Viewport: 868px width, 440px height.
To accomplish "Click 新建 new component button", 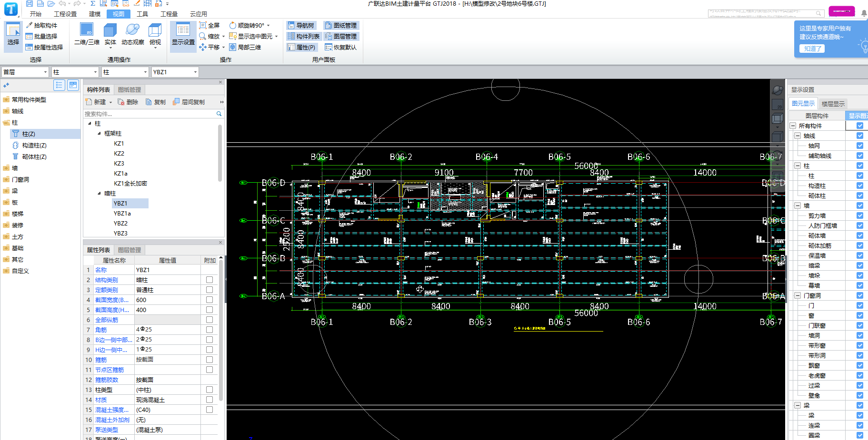I will [x=96, y=102].
